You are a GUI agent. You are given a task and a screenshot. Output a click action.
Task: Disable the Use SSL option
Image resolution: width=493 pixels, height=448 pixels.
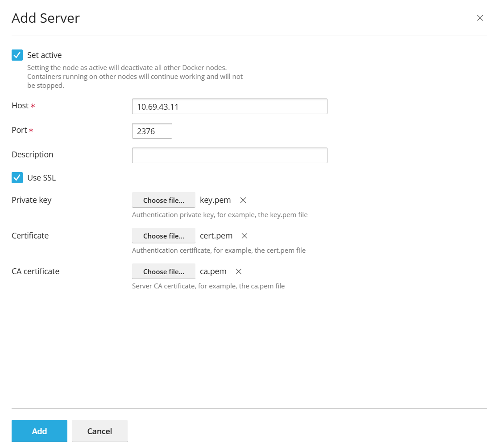tap(17, 177)
